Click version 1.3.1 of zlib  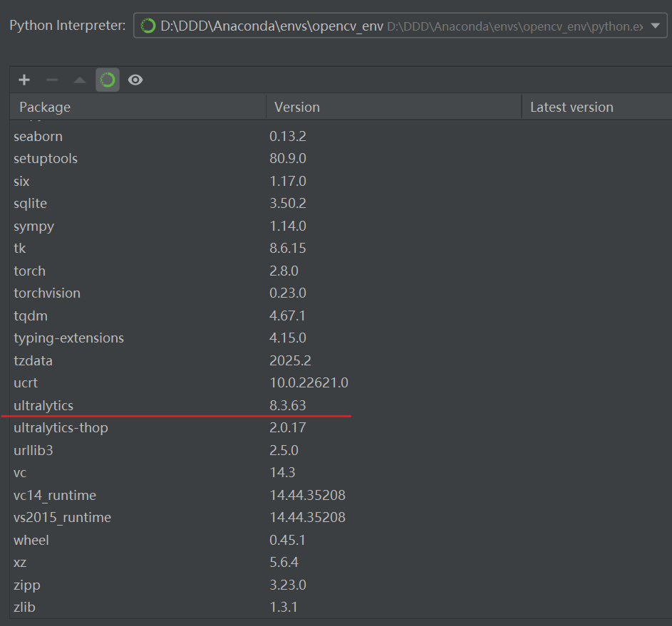click(284, 607)
